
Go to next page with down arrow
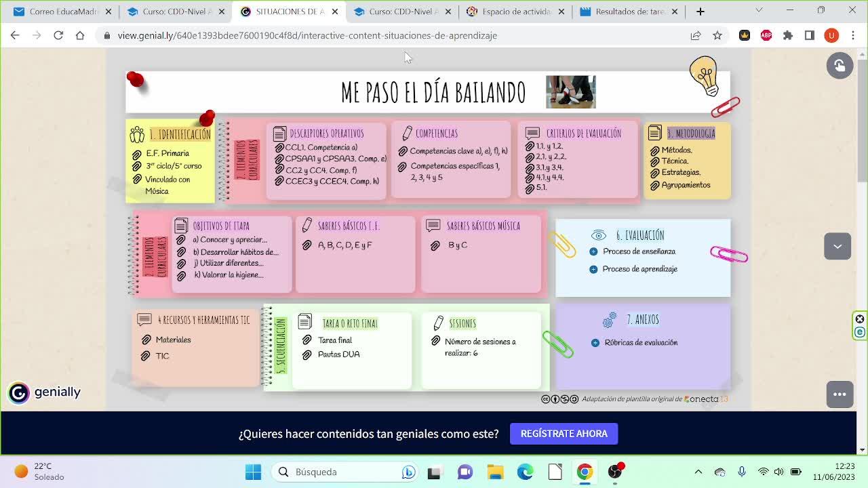point(837,246)
